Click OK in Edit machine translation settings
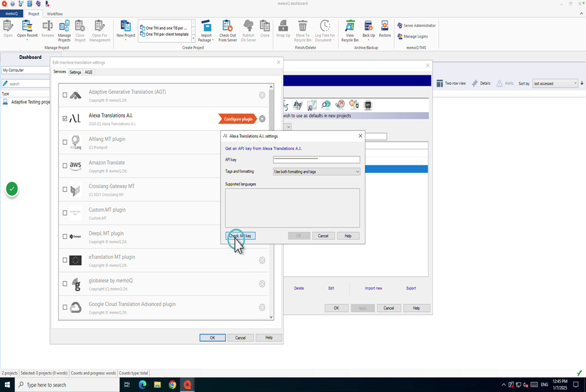 pyautogui.click(x=212, y=337)
